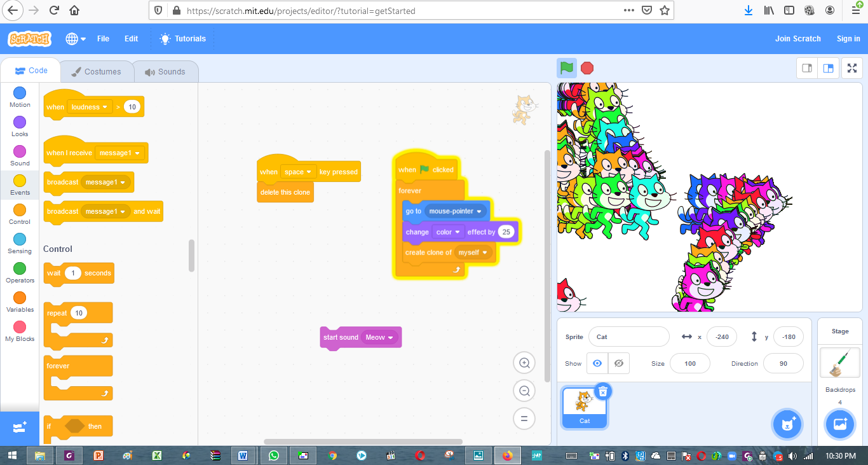Enter full screen stage mode

(x=851, y=67)
